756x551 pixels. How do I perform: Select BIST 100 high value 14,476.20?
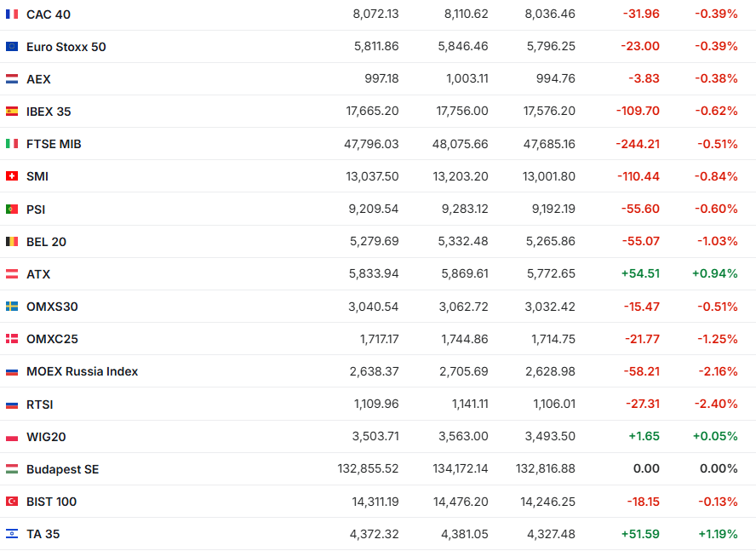pyautogui.click(x=461, y=502)
